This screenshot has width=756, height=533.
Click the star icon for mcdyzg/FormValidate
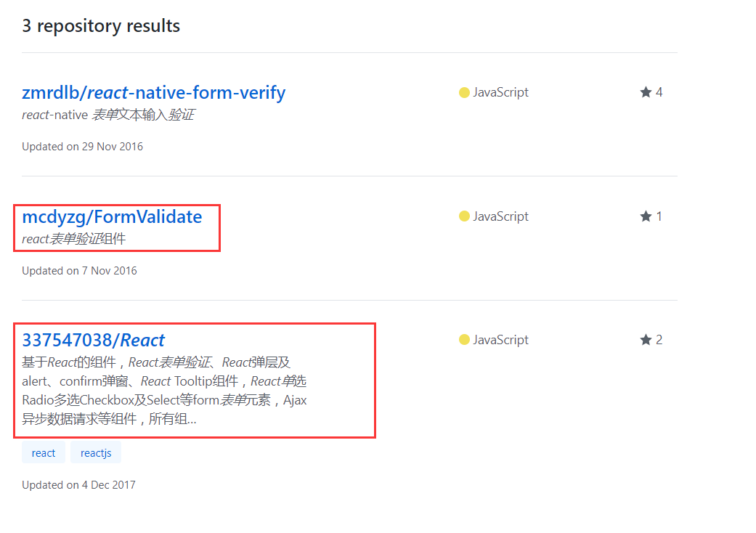point(646,216)
